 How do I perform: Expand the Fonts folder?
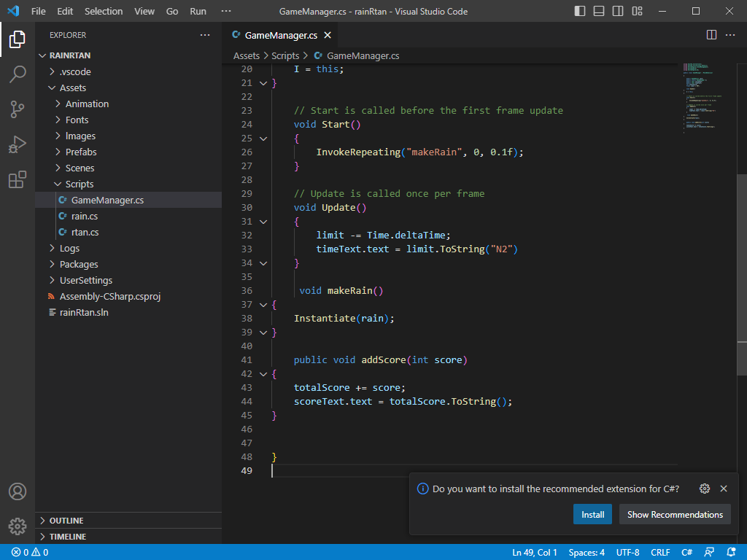click(x=58, y=120)
